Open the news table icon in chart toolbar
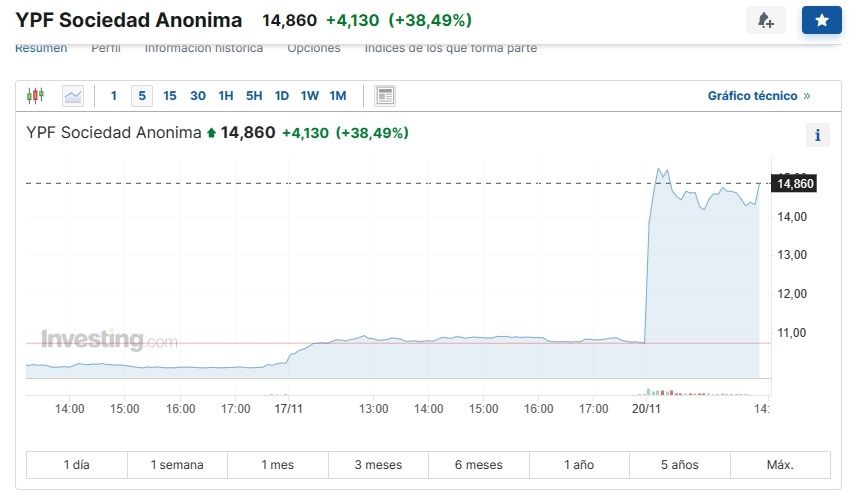Viewport: 853px width, 500px height. tap(385, 96)
